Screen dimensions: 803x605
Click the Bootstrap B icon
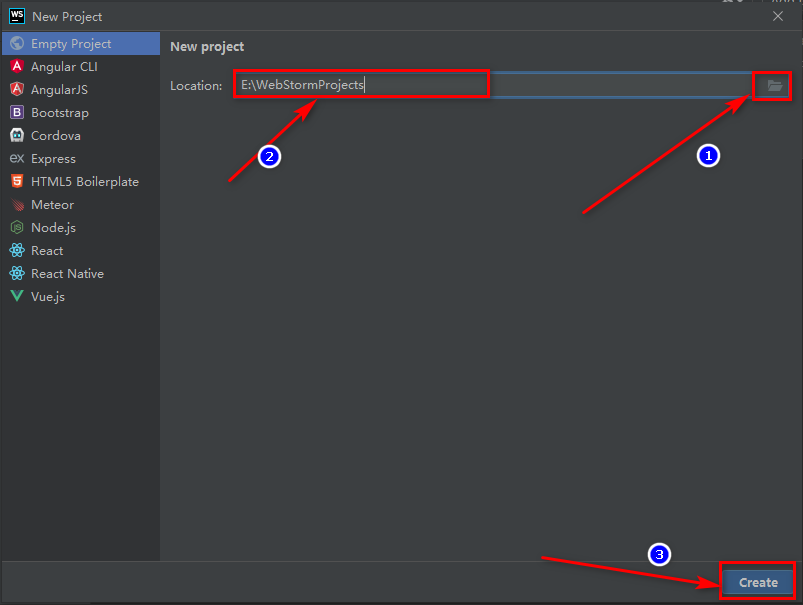(x=17, y=112)
